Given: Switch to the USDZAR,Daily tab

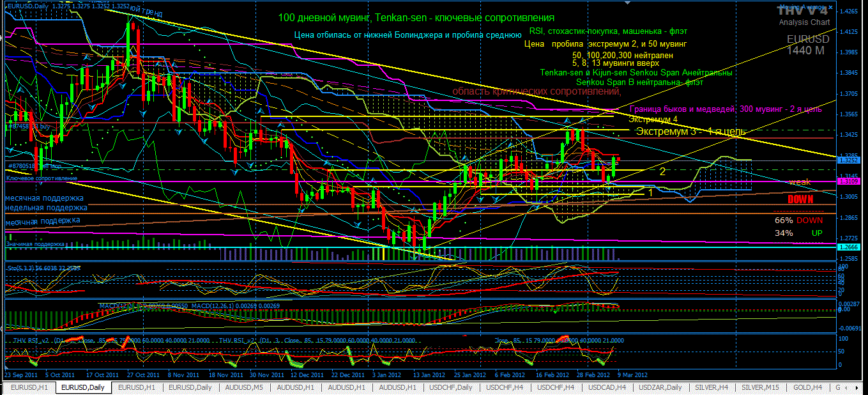Looking at the screenshot, I should pyautogui.click(x=661, y=387).
